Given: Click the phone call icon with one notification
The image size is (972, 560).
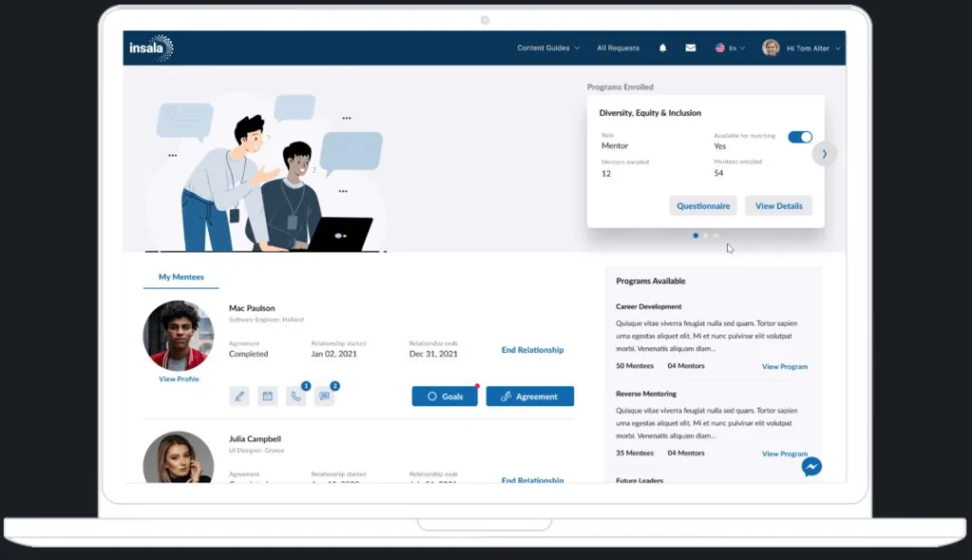Looking at the screenshot, I should pyautogui.click(x=297, y=396).
